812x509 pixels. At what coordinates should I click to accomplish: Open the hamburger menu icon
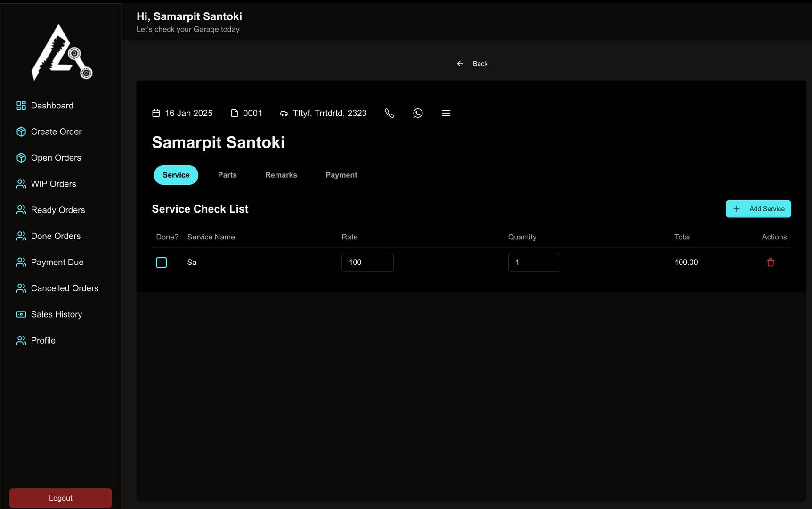[446, 113]
